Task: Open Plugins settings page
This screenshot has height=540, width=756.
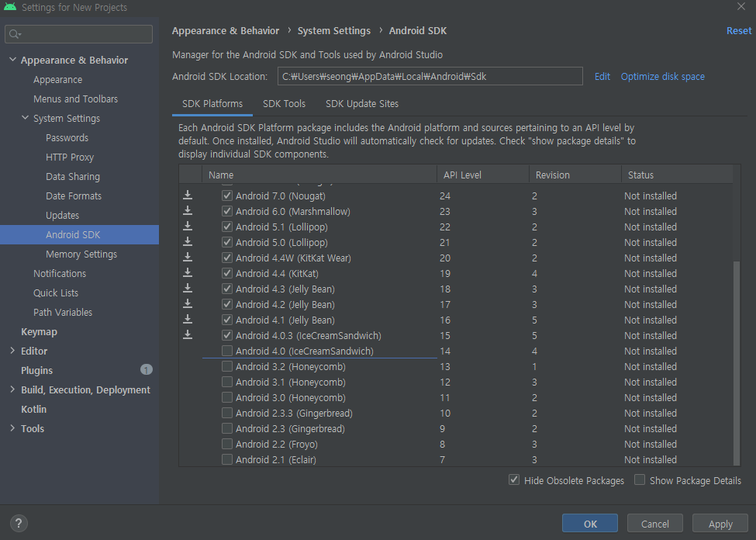Action: click(x=36, y=370)
